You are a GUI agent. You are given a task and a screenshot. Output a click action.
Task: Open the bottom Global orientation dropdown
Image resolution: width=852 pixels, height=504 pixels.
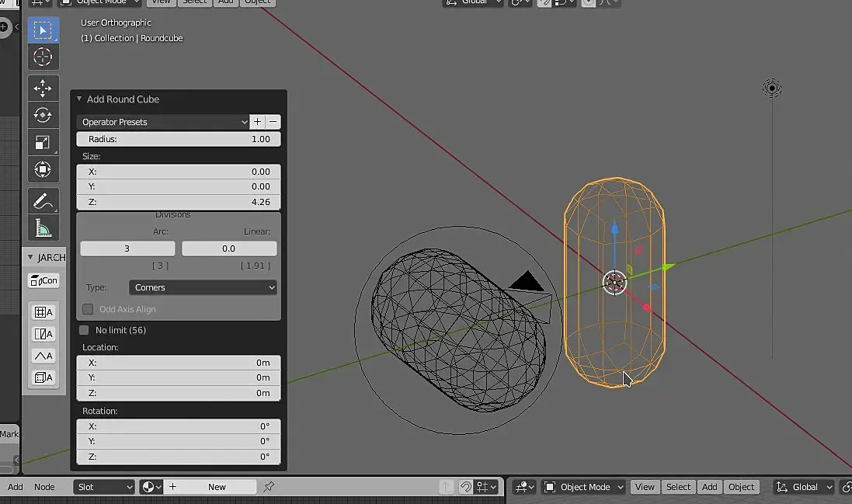[804, 487]
